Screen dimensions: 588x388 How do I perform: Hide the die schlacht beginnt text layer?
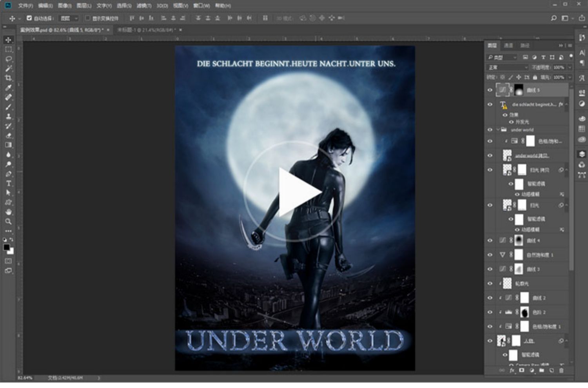coord(490,105)
